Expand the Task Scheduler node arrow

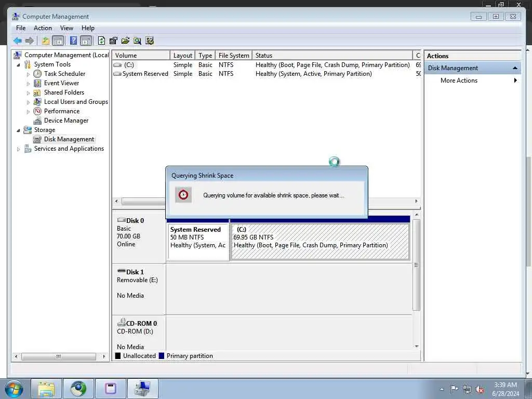28,74
